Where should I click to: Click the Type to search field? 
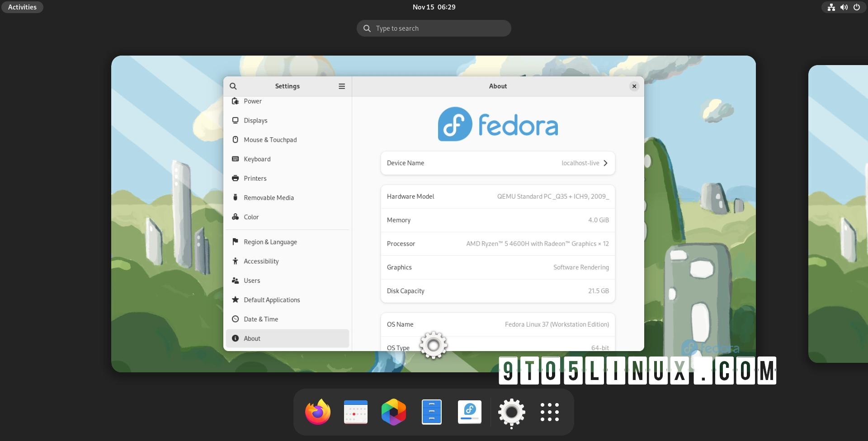click(434, 28)
